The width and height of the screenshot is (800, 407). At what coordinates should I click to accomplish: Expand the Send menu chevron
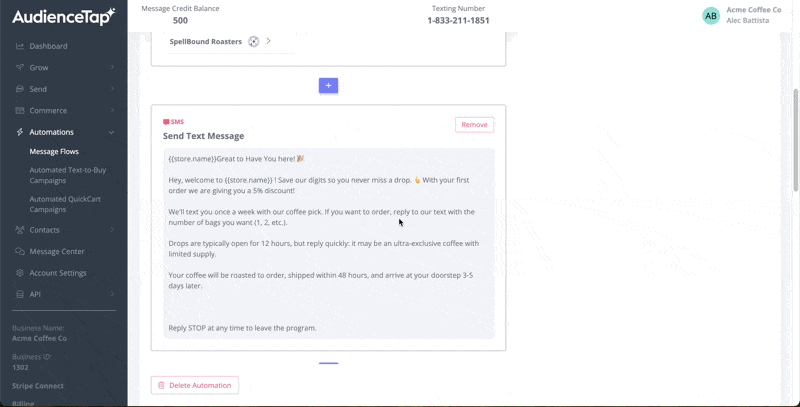point(112,89)
